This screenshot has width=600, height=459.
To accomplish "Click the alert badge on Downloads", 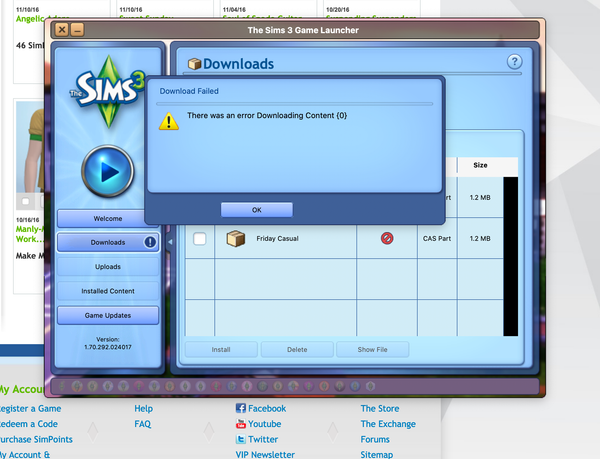I will [150, 242].
